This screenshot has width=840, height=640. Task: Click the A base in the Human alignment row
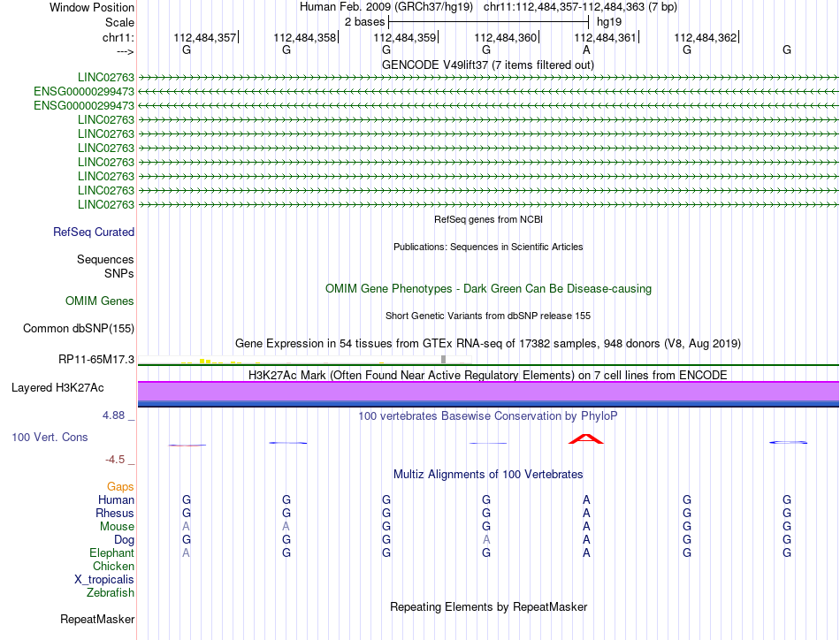click(x=586, y=499)
